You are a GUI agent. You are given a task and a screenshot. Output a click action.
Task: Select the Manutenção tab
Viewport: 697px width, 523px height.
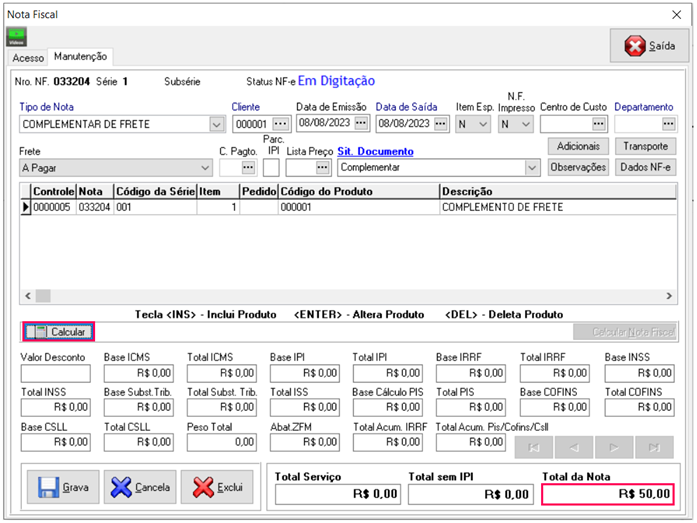(x=81, y=57)
